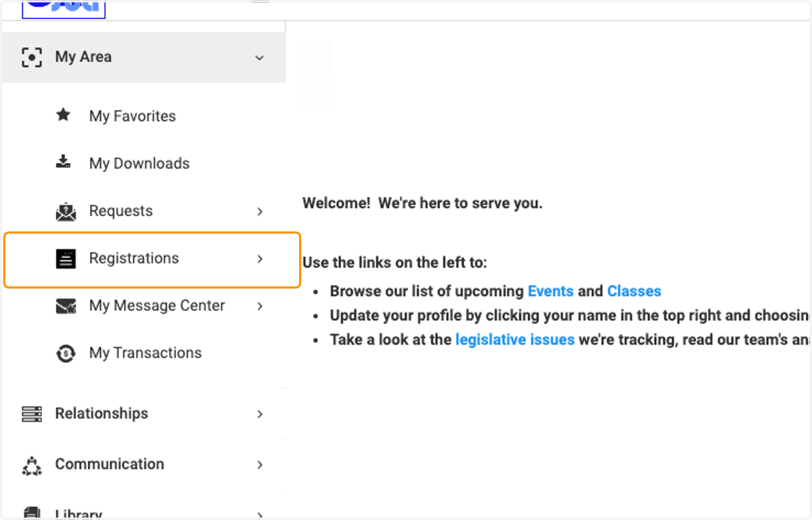Expand My Message Center submenu arrow
The width and height of the screenshot is (812, 520).
click(x=260, y=306)
